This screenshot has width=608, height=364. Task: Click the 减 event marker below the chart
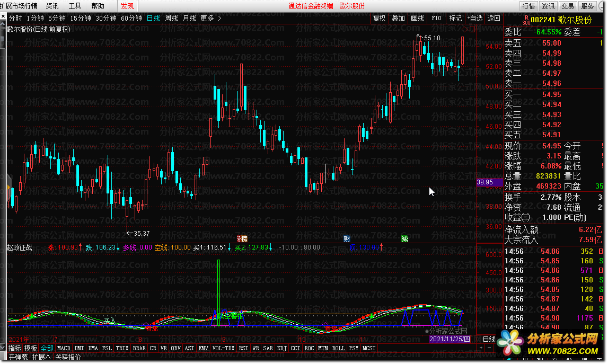pyautogui.click(x=404, y=239)
